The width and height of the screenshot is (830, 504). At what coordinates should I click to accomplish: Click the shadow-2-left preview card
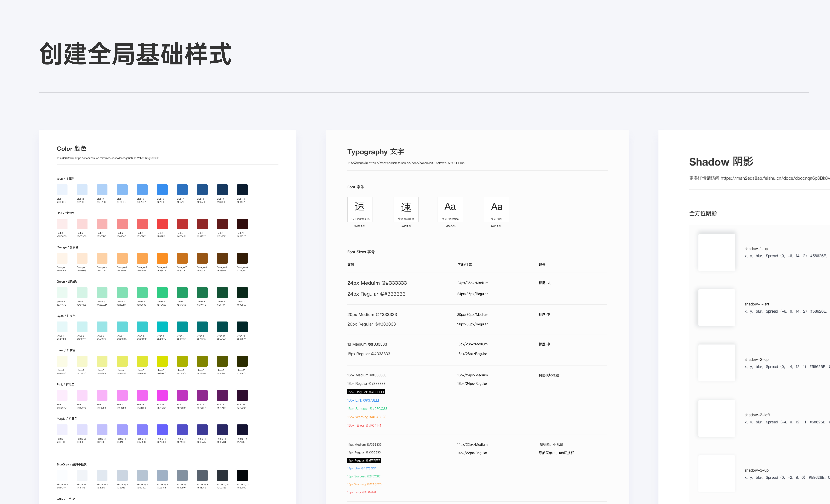pyautogui.click(x=717, y=418)
